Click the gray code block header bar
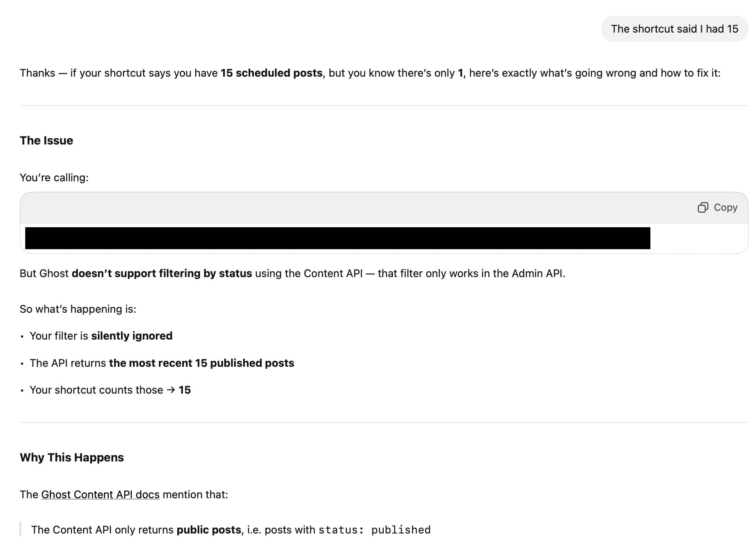Screen dimensions: 756x545 [x=384, y=208]
